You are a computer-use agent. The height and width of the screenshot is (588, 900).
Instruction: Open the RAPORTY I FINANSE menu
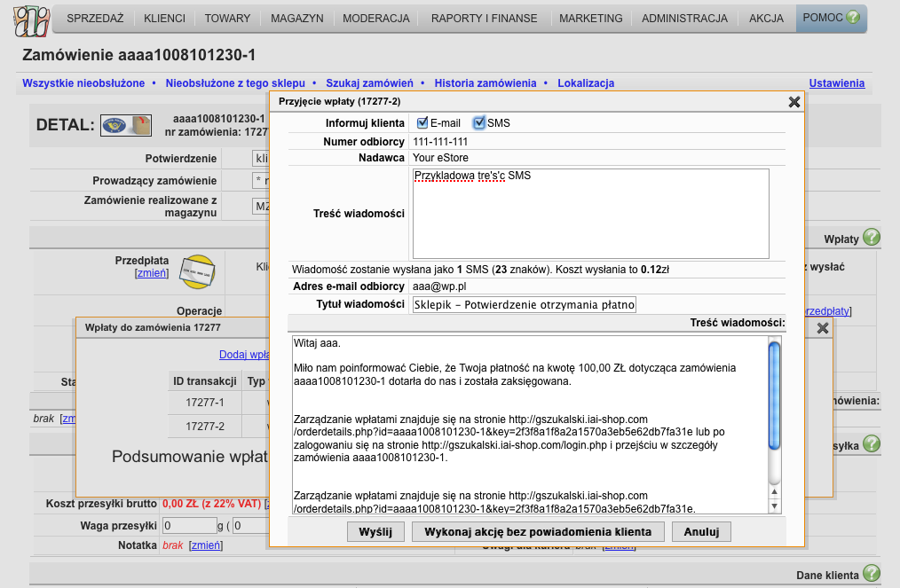[x=484, y=19]
